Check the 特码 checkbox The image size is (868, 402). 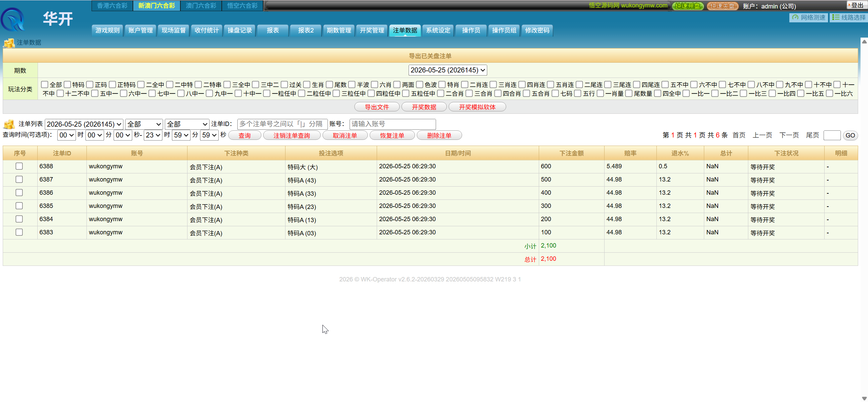[x=67, y=84]
